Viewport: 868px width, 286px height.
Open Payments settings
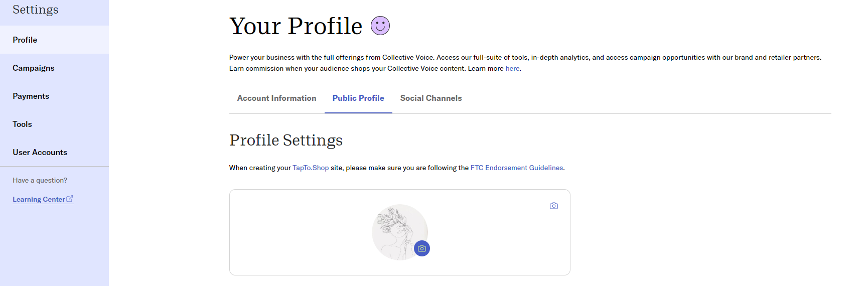click(54, 96)
